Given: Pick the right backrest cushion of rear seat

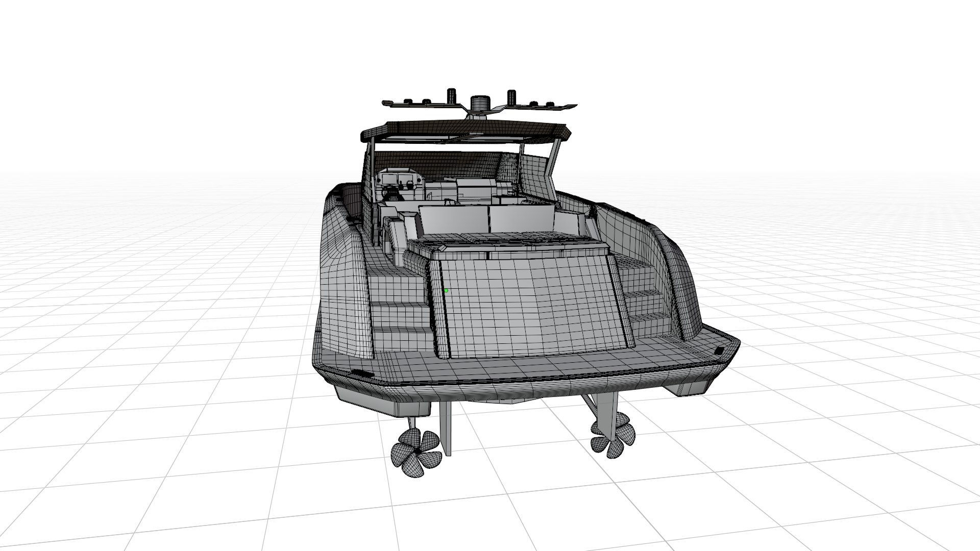Looking at the screenshot, I should pos(523,219).
